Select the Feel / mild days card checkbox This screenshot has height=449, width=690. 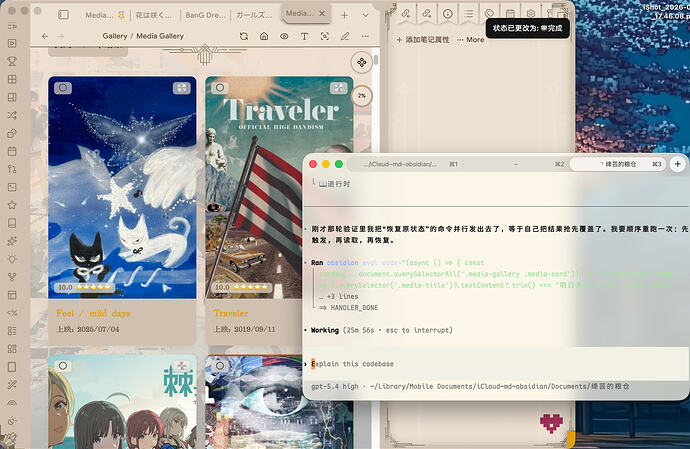tap(63, 88)
